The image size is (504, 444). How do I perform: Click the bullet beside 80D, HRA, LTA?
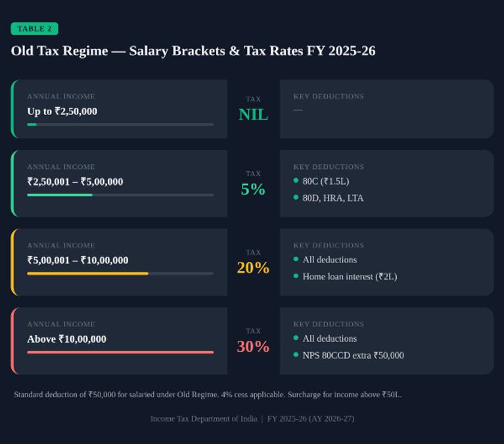[296, 197]
